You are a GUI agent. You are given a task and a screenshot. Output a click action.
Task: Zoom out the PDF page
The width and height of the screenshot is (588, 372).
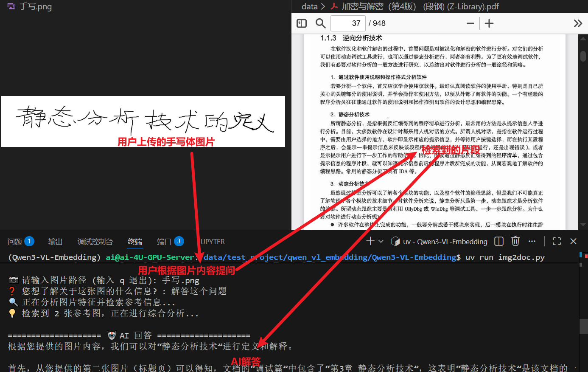[470, 23]
